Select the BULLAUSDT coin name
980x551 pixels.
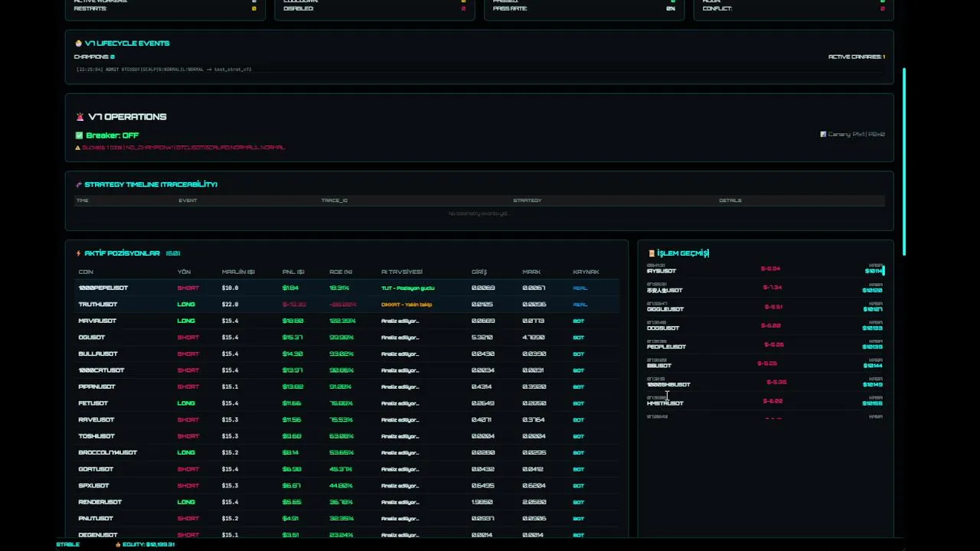pyautogui.click(x=98, y=354)
